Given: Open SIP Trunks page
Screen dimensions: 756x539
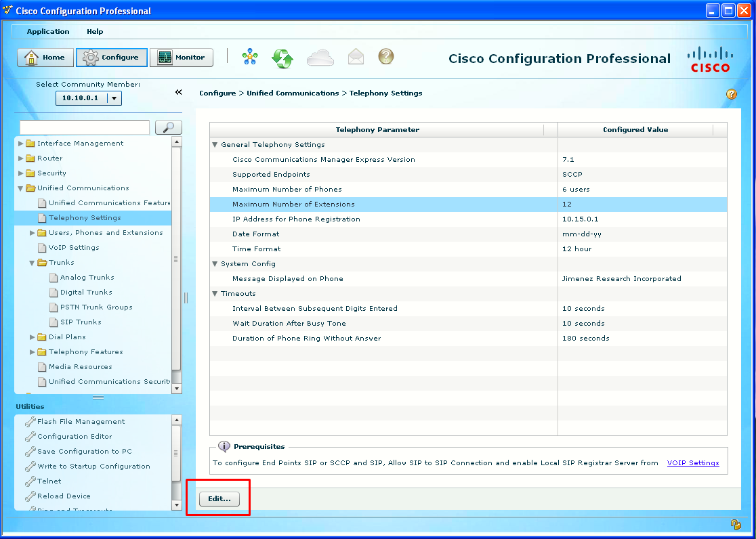Looking at the screenshot, I should click(81, 322).
